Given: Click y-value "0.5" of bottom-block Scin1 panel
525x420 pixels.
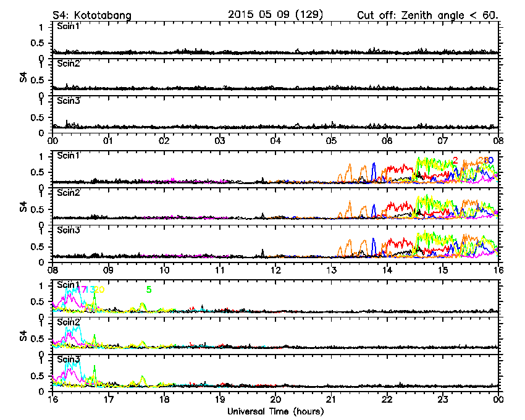Looking at the screenshot, I should click(x=37, y=302).
